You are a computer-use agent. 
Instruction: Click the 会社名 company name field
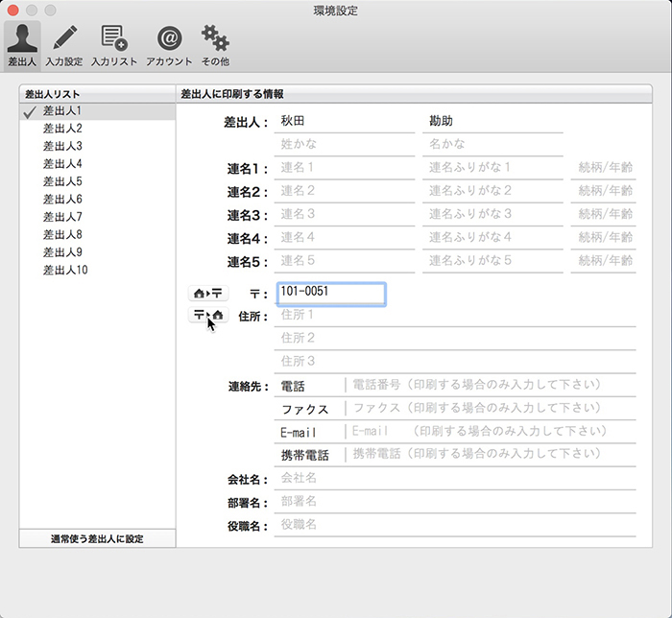[455, 478]
